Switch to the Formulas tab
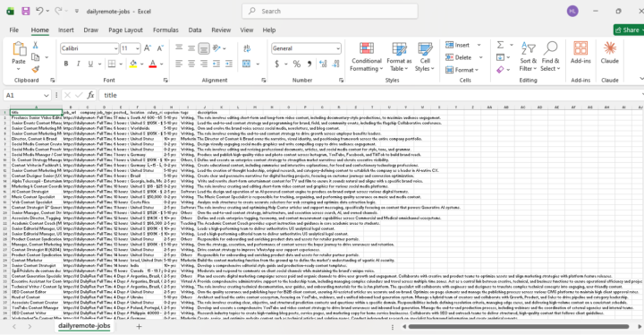 pos(165,30)
